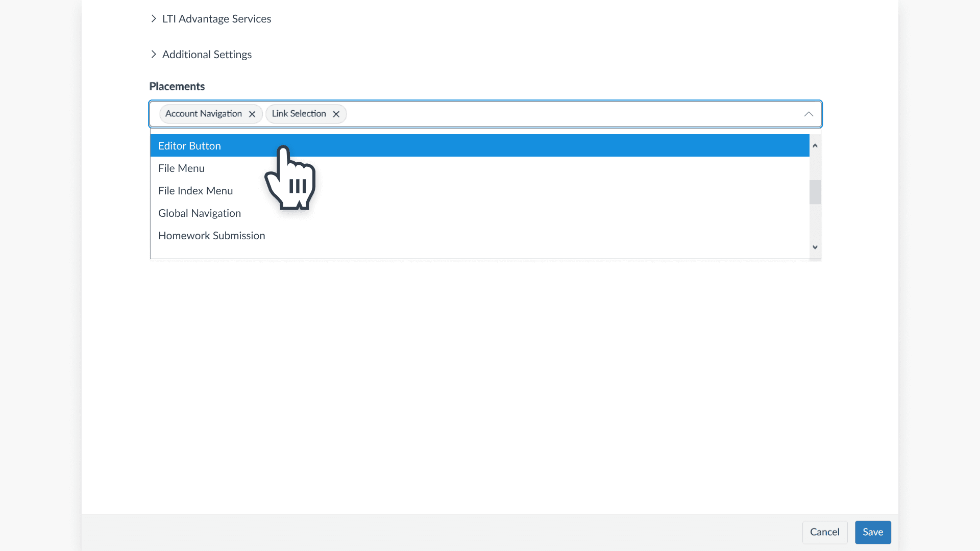980x551 pixels.
Task: Select File Index Menu placement option
Action: coord(195,190)
